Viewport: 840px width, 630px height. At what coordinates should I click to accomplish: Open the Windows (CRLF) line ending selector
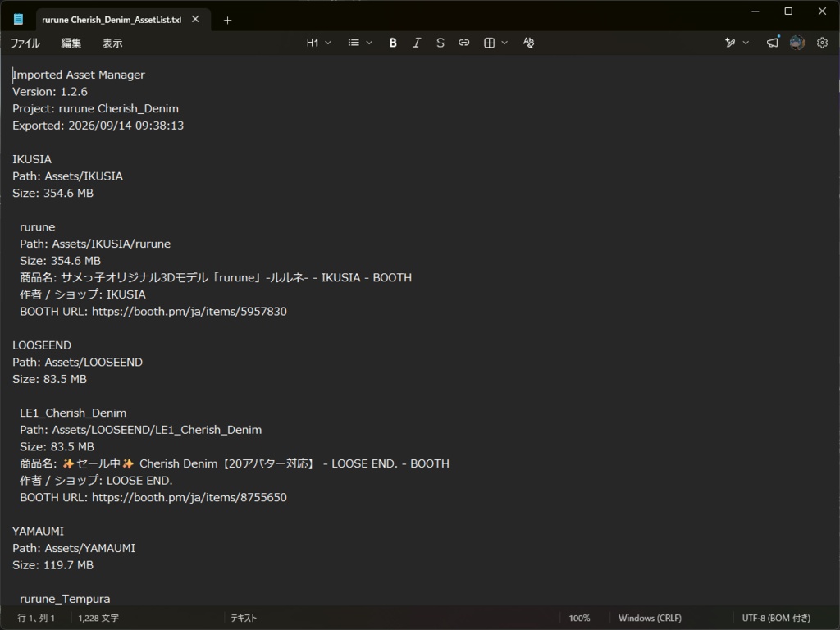pyautogui.click(x=650, y=619)
